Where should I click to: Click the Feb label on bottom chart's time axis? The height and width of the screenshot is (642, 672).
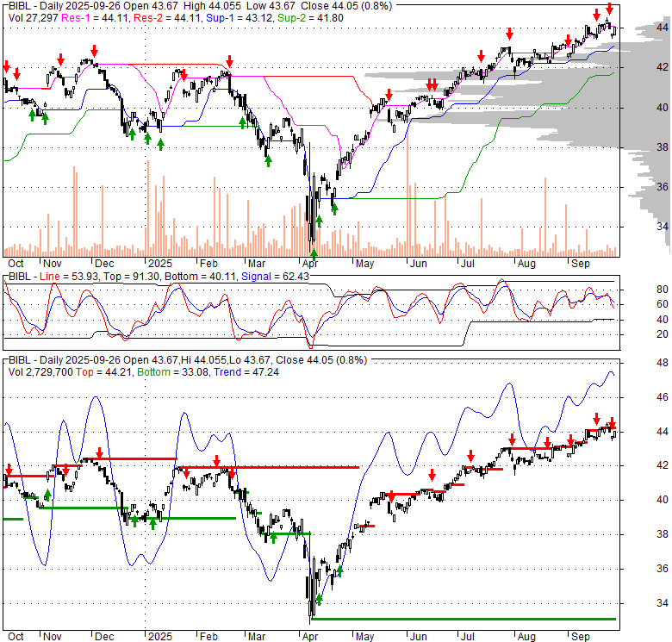[208, 637]
